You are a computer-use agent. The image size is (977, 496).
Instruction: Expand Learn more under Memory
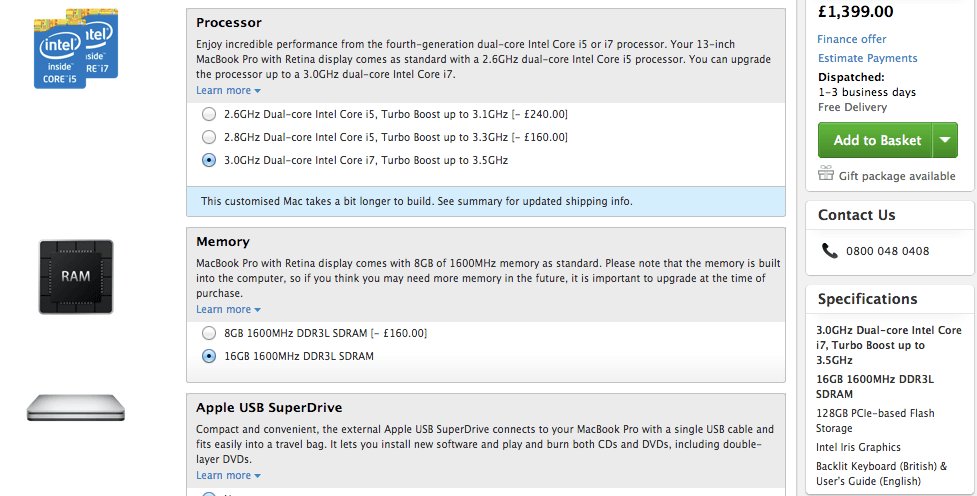(x=228, y=310)
